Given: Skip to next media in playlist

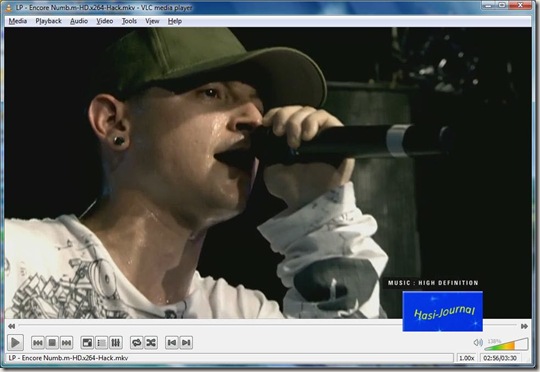Looking at the screenshot, I should [66, 343].
